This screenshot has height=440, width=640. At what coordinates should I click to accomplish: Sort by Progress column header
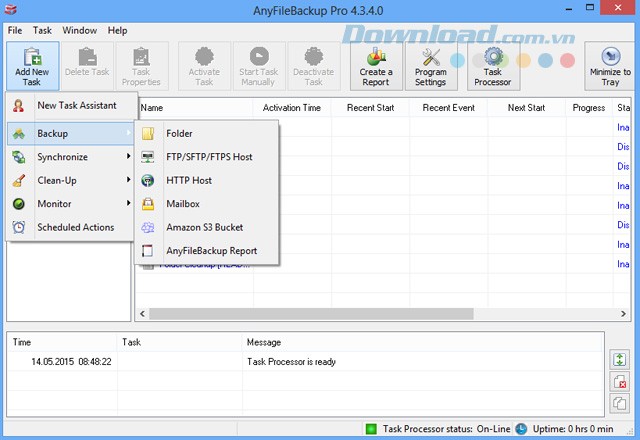589,108
